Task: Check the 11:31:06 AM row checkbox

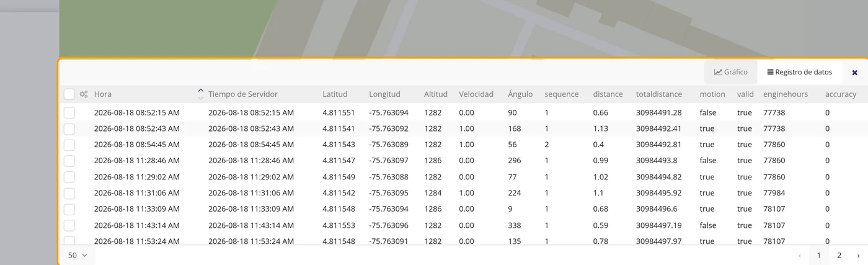Action: coord(69,193)
